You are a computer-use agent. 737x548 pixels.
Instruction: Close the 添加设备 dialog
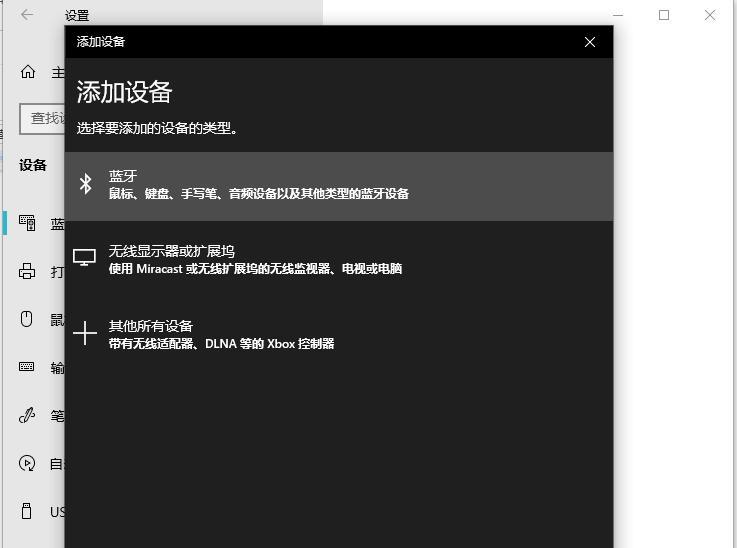coord(590,42)
